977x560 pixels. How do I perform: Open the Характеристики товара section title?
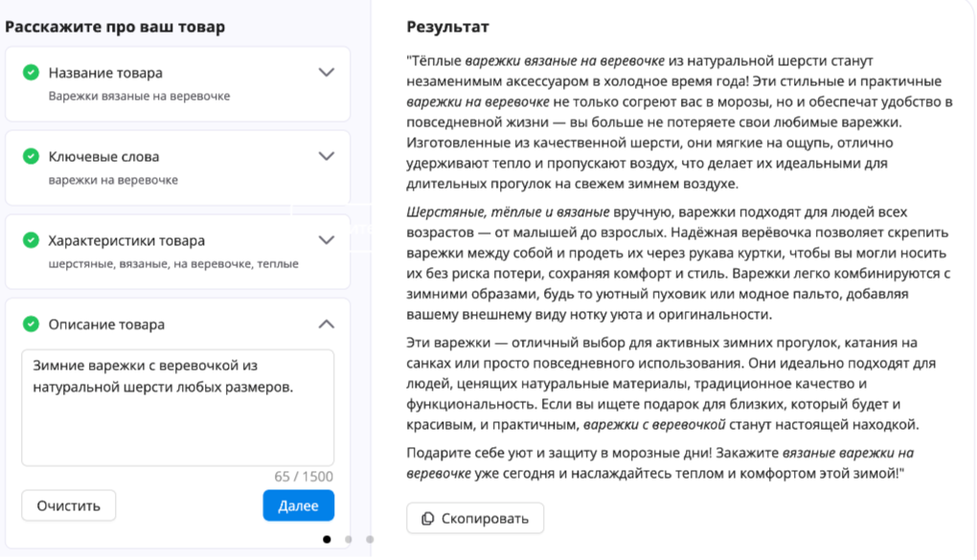(125, 240)
